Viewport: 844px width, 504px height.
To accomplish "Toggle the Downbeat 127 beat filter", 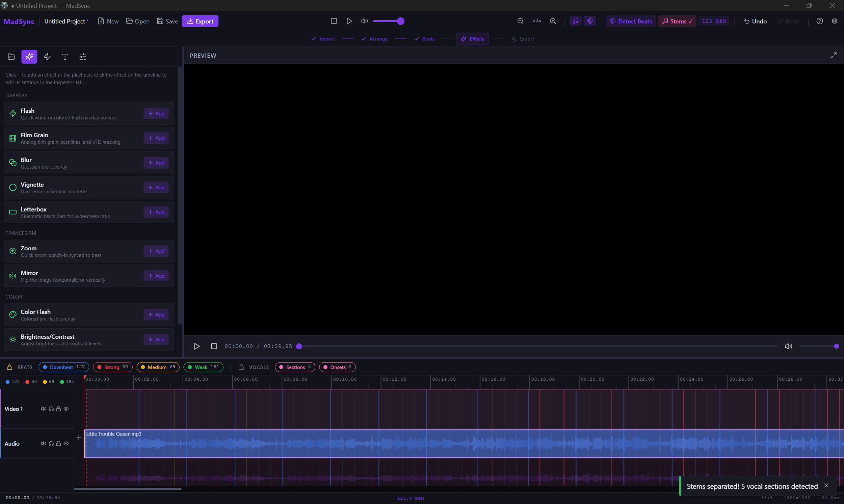I will (x=63, y=367).
